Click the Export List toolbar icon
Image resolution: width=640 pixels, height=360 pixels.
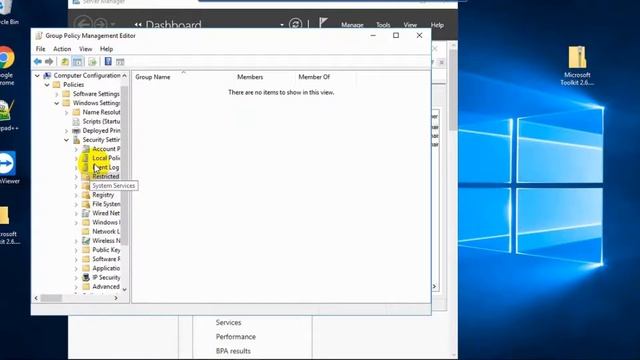tap(93, 62)
